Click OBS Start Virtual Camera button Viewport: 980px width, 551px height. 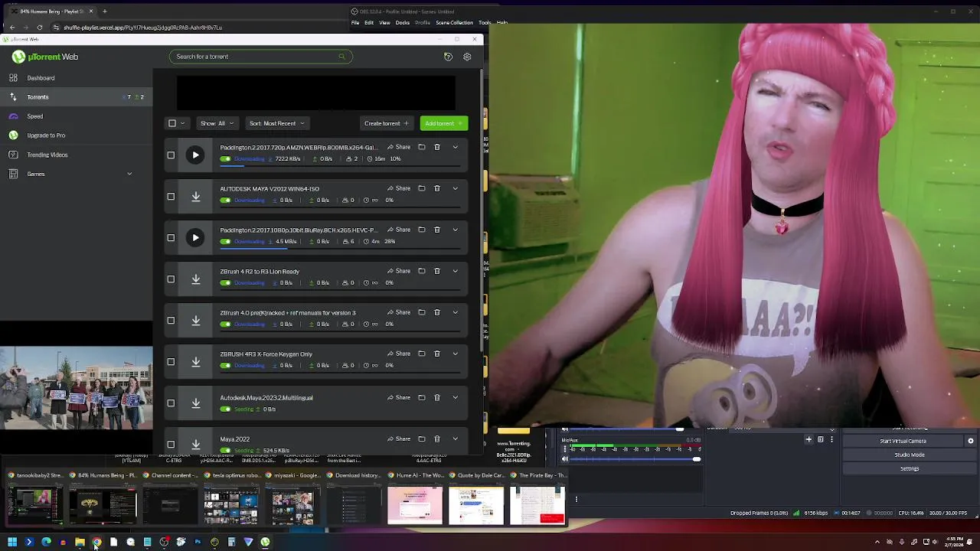pyautogui.click(x=903, y=441)
